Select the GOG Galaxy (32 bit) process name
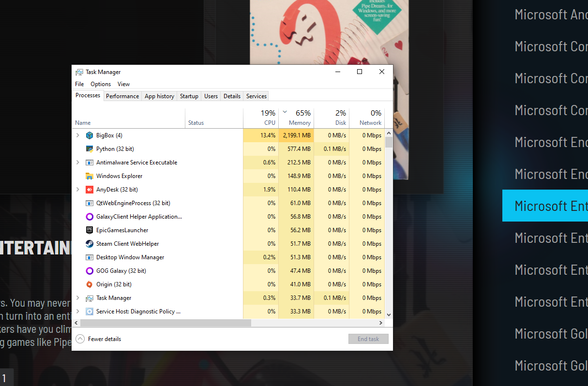Viewport: 588px width, 386px height. [x=121, y=271]
